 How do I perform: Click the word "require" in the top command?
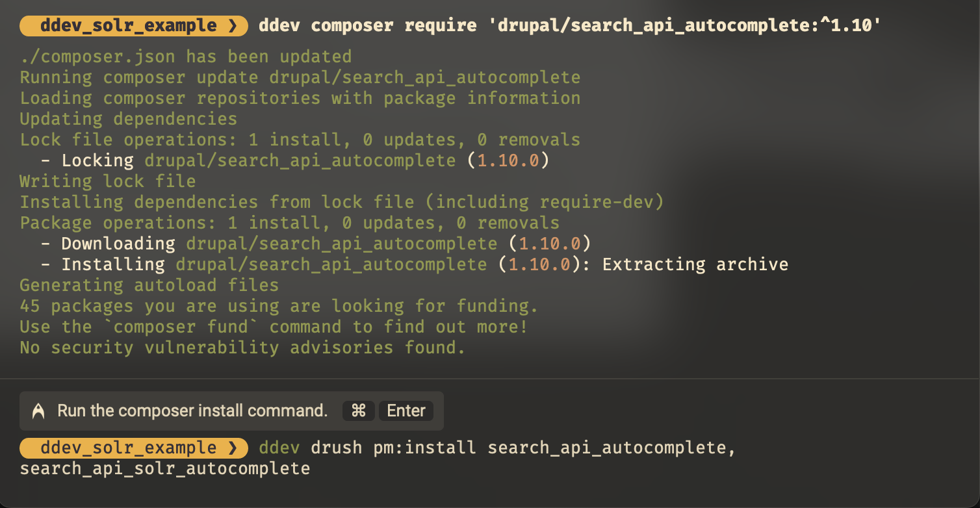pos(441,26)
